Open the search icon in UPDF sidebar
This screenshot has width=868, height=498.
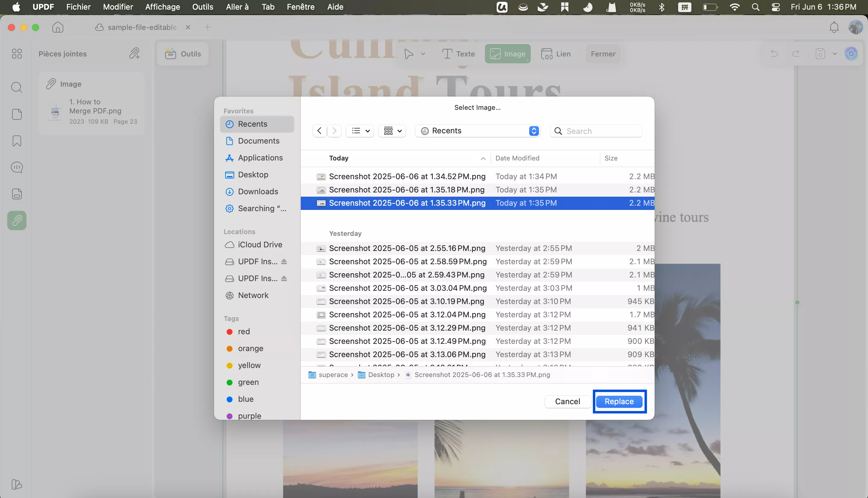pyautogui.click(x=17, y=87)
